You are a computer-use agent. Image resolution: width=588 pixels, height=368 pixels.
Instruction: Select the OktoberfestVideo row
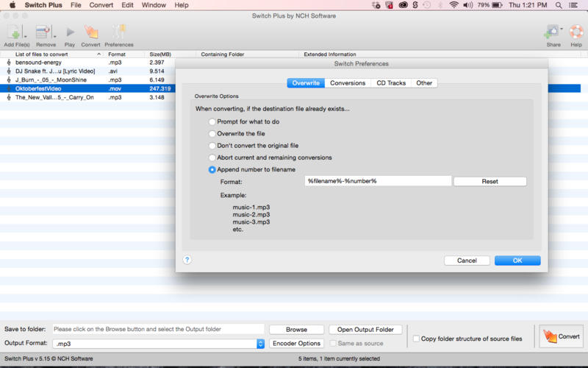[x=87, y=88]
